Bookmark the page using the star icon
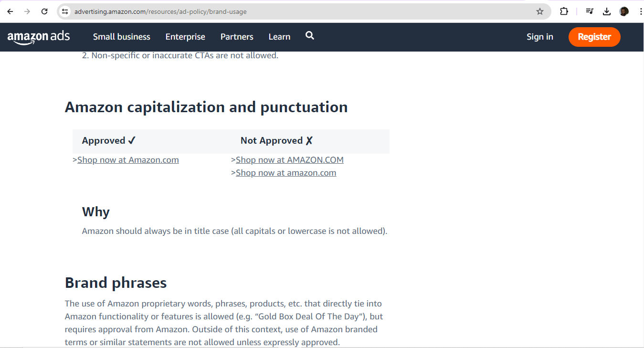The width and height of the screenshot is (644, 348). (x=541, y=11)
